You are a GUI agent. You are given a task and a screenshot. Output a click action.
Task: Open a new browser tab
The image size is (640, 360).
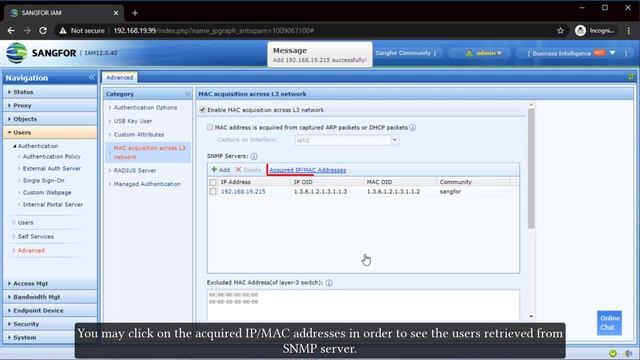click(135, 13)
